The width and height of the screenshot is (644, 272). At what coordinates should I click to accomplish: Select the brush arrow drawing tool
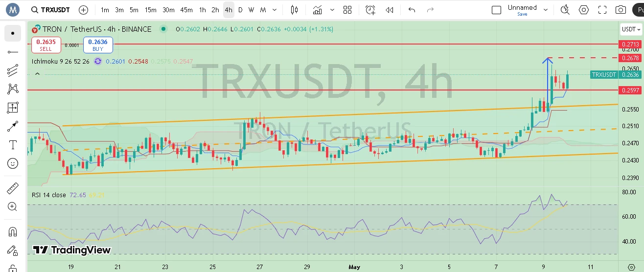pyautogui.click(x=13, y=126)
